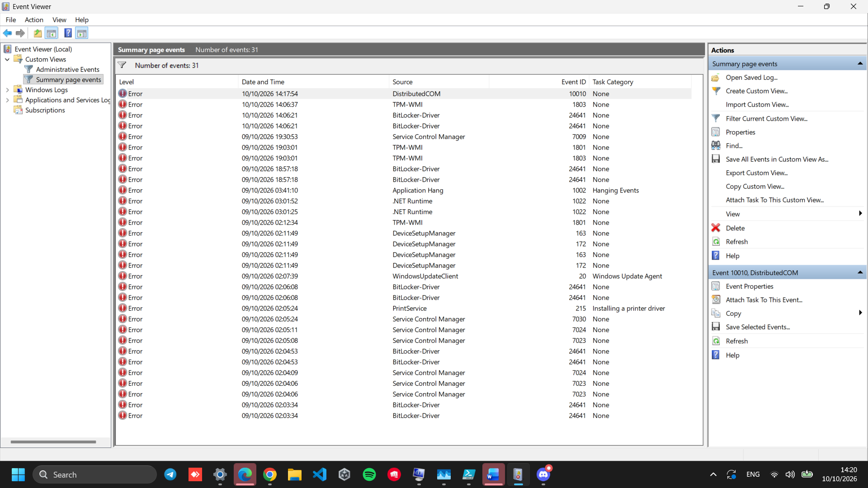Collapse the Summary page events actions section
This screenshot has height=488, width=868.
pos(860,64)
